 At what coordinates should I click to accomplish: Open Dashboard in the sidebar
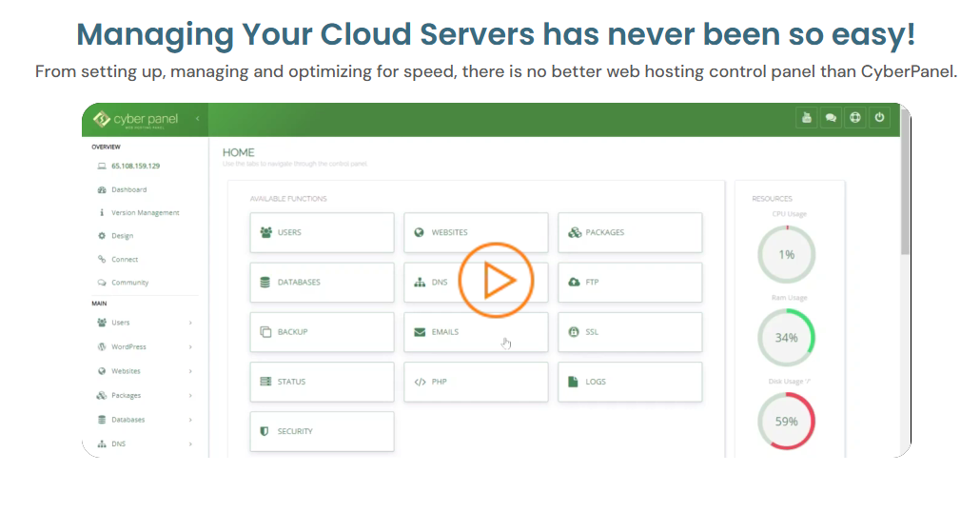pyautogui.click(x=128, y=189)
